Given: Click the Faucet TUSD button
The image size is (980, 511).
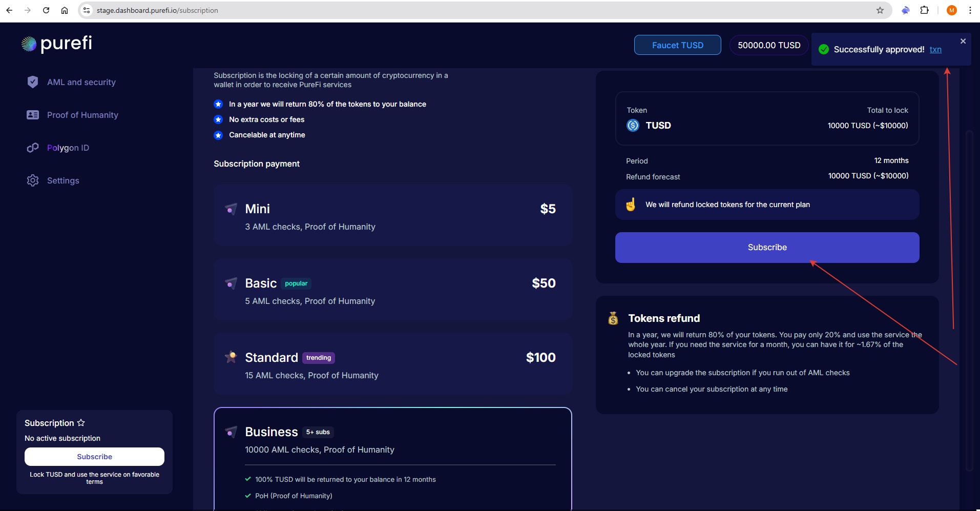Looking at the screenshot, I should tap(677, 45).
